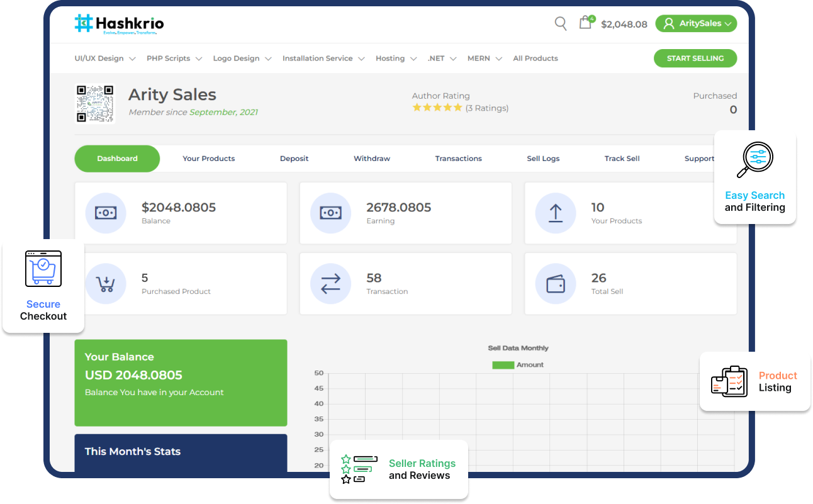Open the Support tab
813x504 pixels.
[699, 159]
